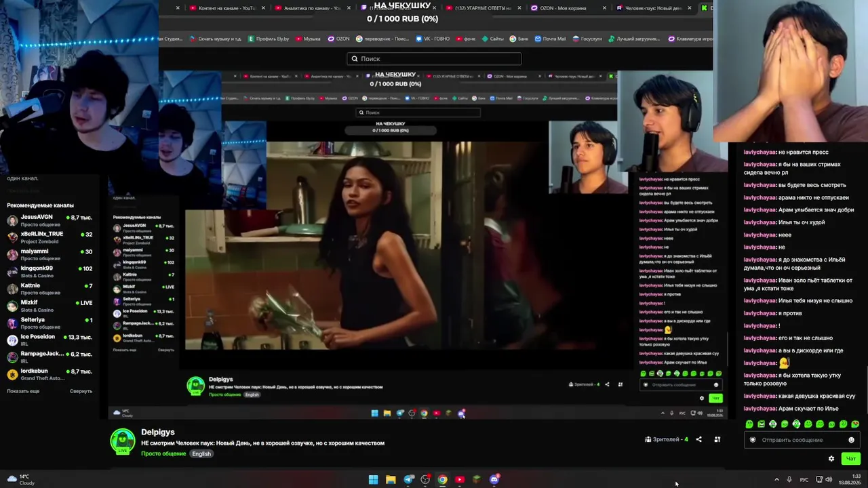Open JesusAVGN channel avatar in sidebar
This screenshot has height=488, width=868.
(12, 221)
